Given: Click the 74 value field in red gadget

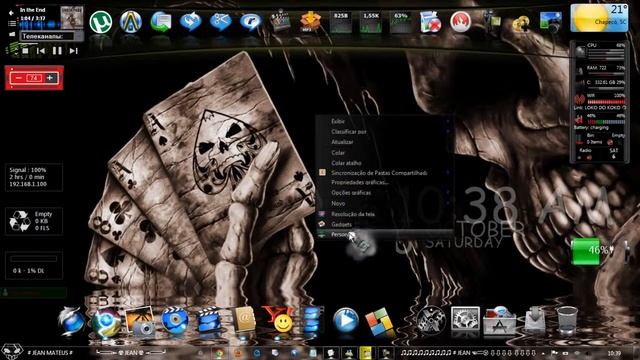Looking at the screenshot, I should coord(34,78).
